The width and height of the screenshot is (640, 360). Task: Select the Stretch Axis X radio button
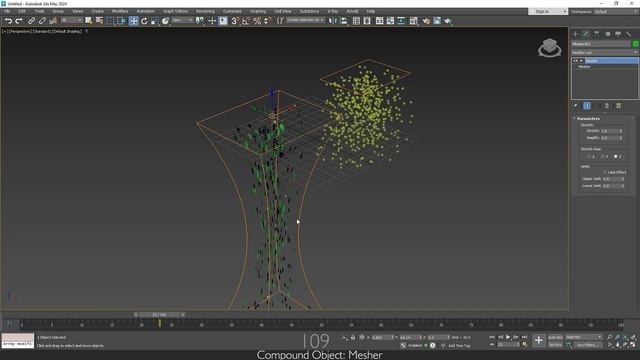[x=589, y=156]
